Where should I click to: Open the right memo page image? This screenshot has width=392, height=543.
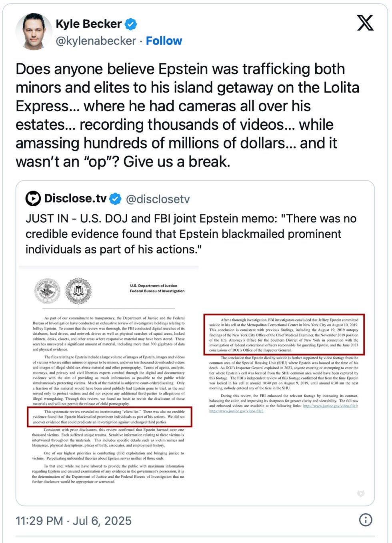pyautogui.click(x=284, y=380)
